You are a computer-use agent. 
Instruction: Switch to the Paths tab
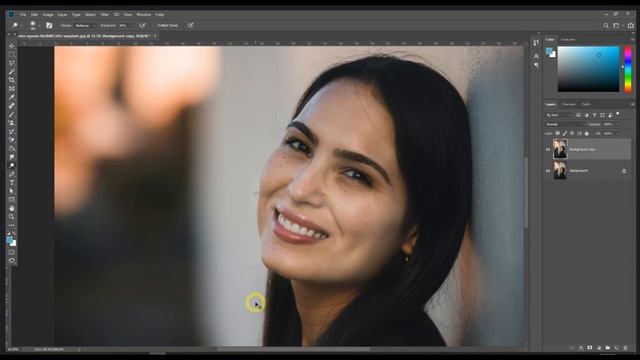coord(586,104)
